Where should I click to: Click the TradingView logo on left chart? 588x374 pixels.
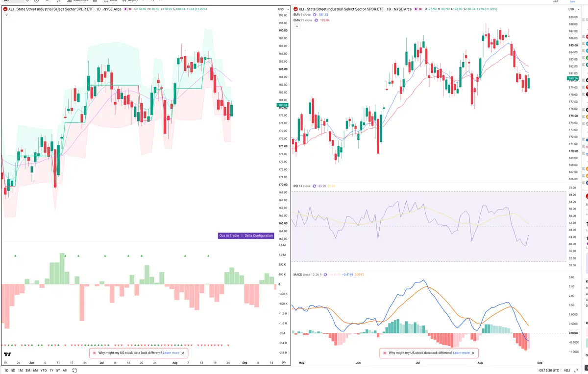pyautogui.click(x=7, y=354)
